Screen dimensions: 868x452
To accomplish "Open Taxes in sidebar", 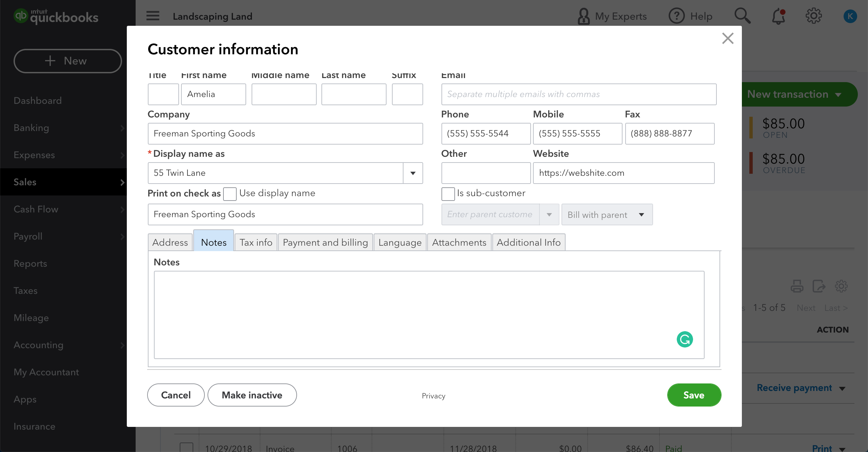I will click(25, 291).
